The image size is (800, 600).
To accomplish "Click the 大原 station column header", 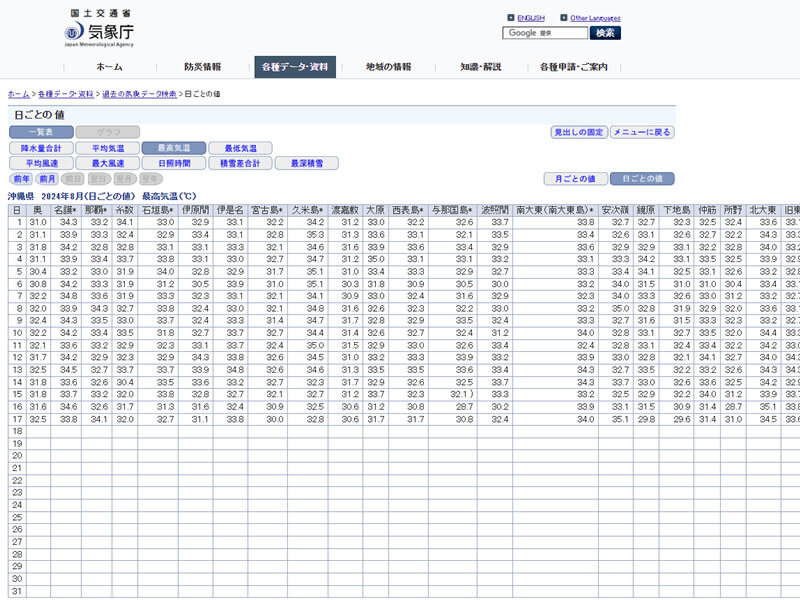I will (376, 210).
